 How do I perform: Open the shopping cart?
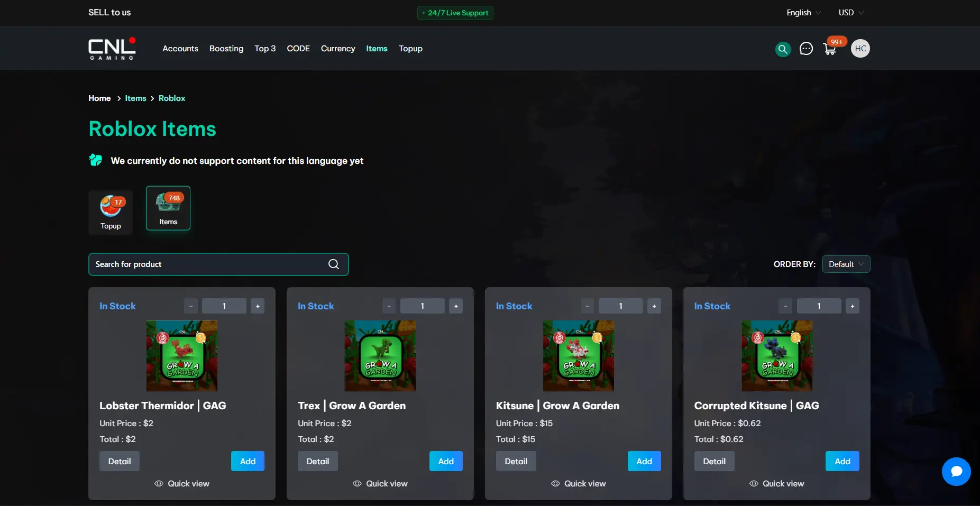pyautogui.click(x=830, y=49)
